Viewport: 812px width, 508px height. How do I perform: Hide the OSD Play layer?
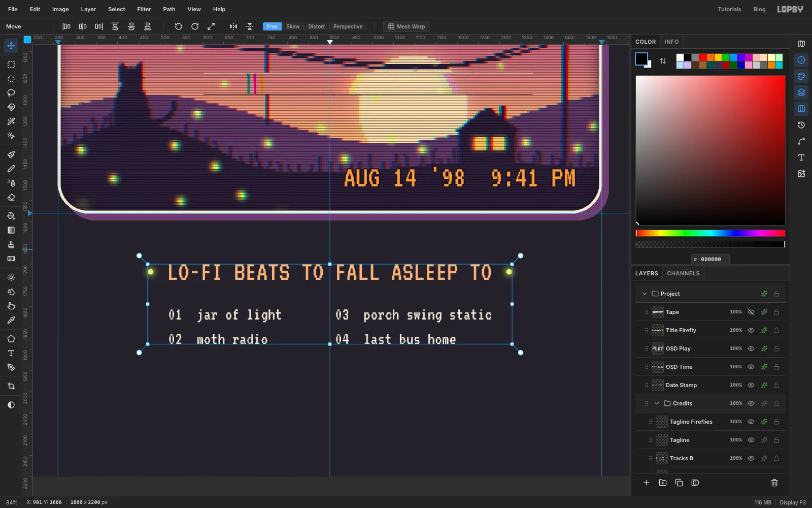[x=751, y=348]
